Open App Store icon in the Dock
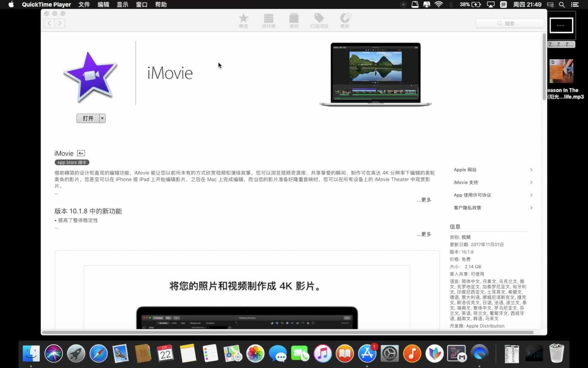Image resolution: width=588 pixels, height=368 pixels. (x=367, y=353)
